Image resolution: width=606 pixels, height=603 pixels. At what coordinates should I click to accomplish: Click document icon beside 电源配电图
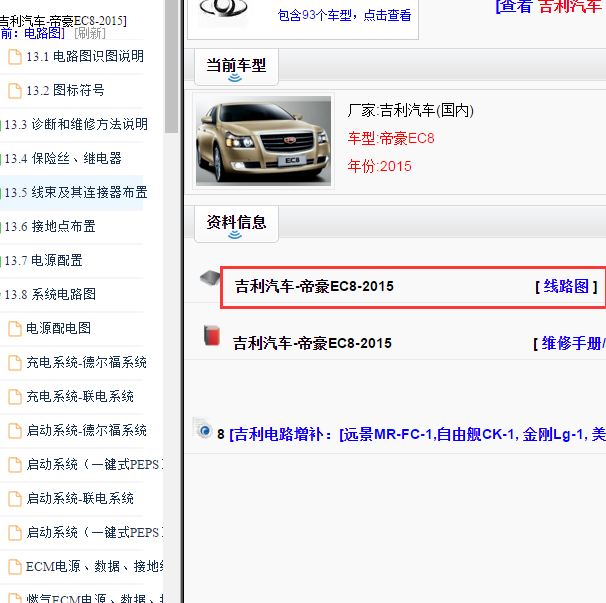[15, 329]
